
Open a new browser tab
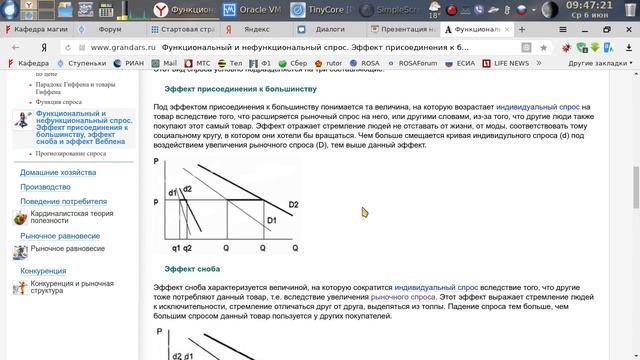click(522, 29)
